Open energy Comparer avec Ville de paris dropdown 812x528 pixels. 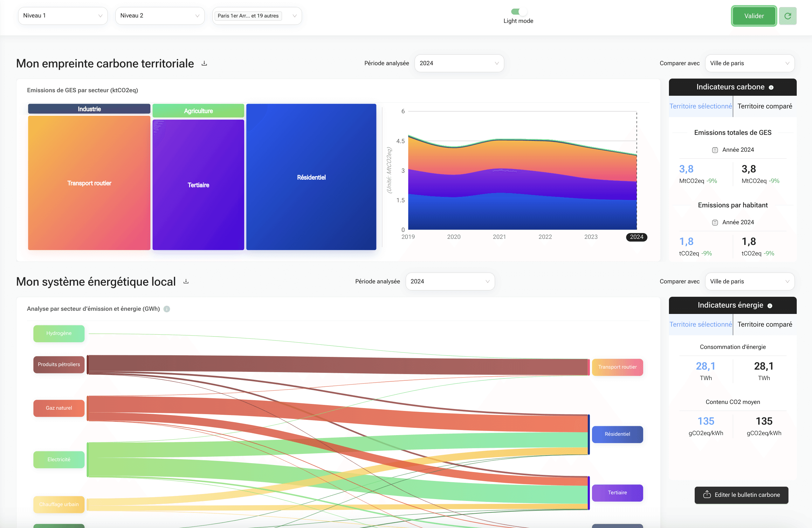(750, 281)
